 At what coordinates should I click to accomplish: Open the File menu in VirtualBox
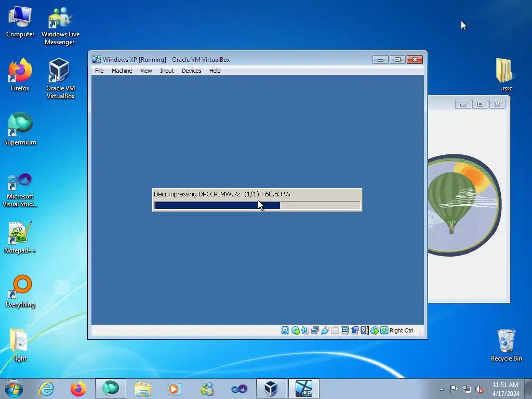pyautogui.click(x=99, y=71)
